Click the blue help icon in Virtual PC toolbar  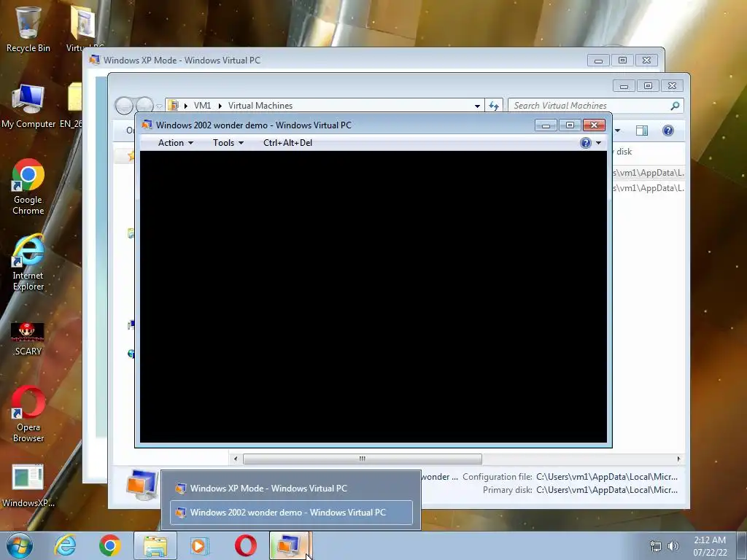586,143
